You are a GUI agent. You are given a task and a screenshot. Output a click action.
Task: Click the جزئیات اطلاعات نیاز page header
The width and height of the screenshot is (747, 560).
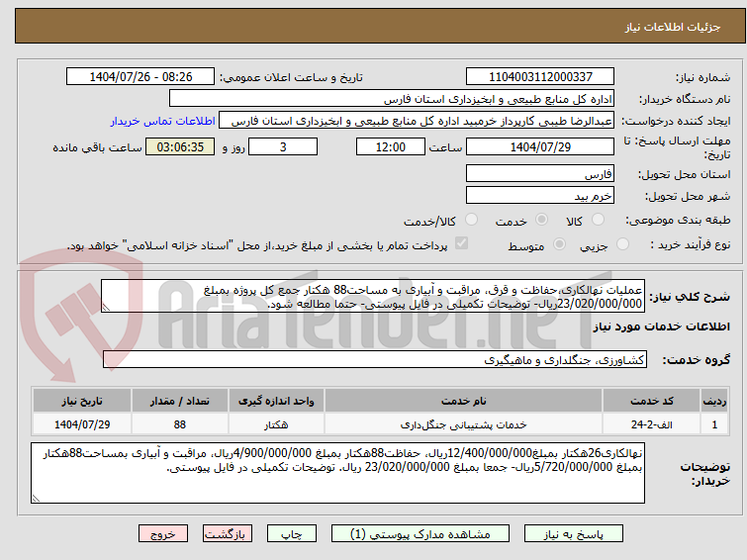pos(672,27)
